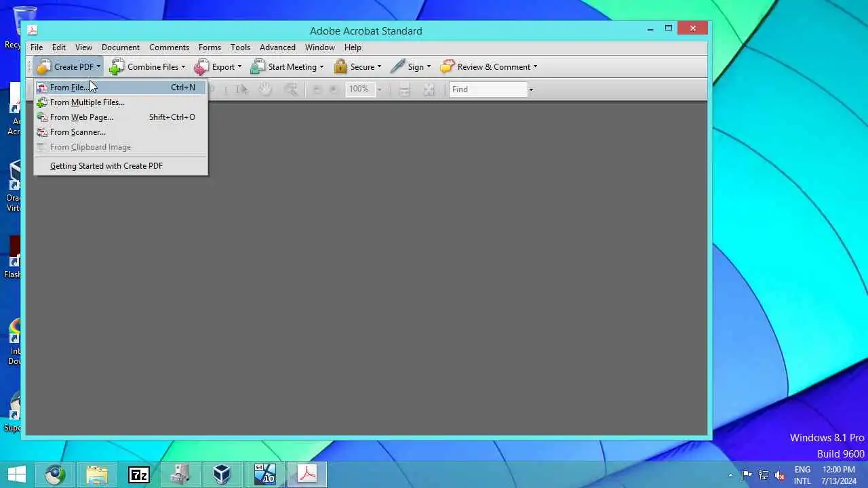Click the Review & Comment icon
Image resolution: width=868 pixels, height=488 pixels.
[447, 66]
